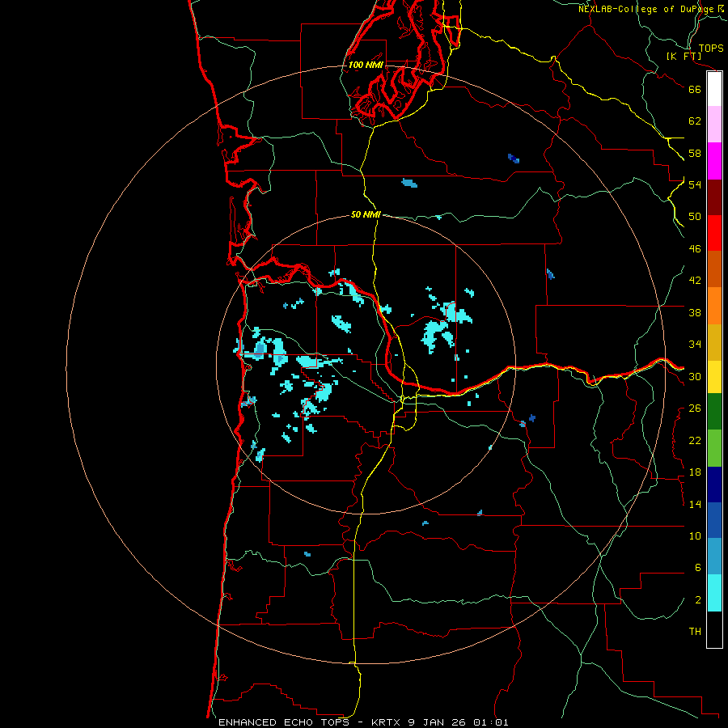Click the legend value '6'
This screenshot has width=728, height=728.
tap(698, 568)
